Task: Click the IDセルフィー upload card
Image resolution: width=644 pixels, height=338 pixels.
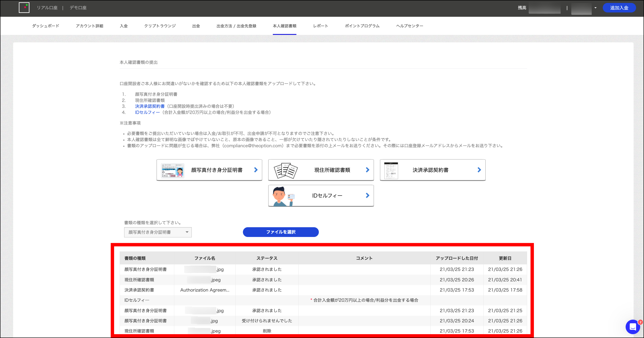Action: click(321, 196)
